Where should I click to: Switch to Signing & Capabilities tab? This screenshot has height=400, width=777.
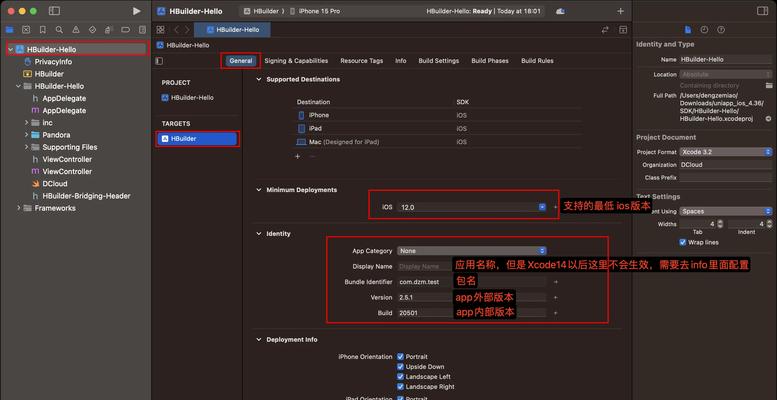click(296, 61)
